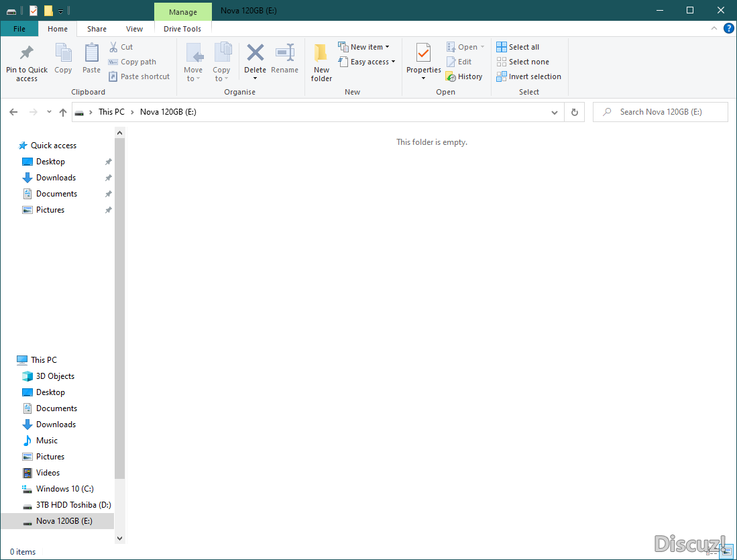Click the Search Nova 120GB (E:) box
This screenshot has width=737, height=560.
661,112
